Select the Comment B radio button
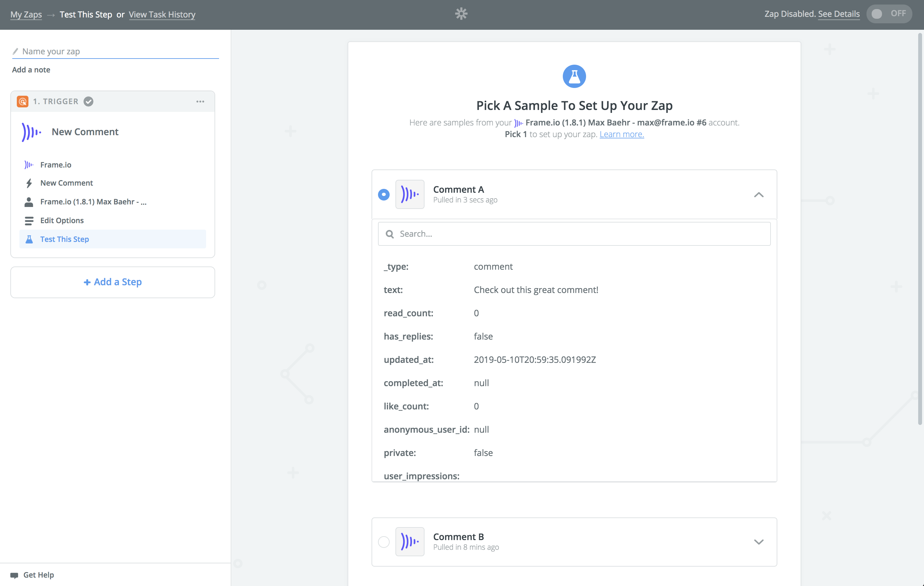This screenshot has height=586, width=924. 383,541
